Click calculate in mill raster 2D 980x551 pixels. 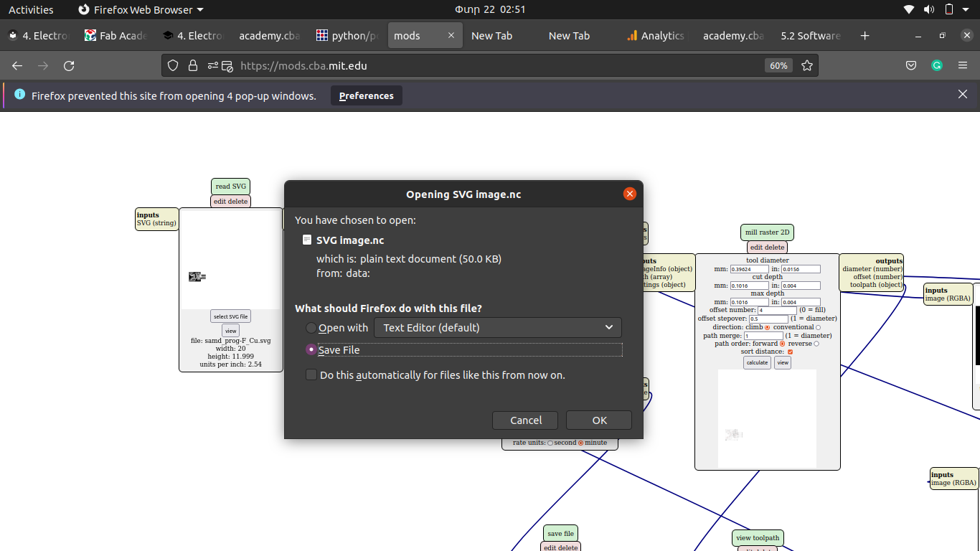[757, 363]
